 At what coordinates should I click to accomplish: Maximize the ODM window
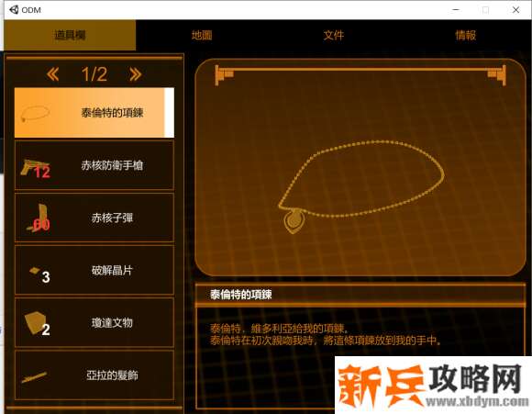pyautogui.click(x=486, y=10)
